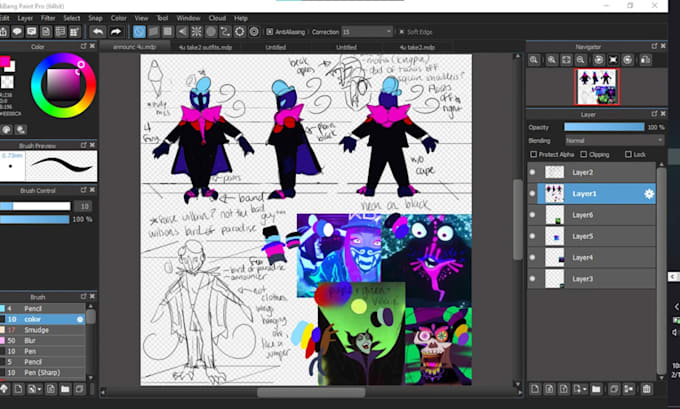
Task: Open the Snap menu
Action: (95, 18)
